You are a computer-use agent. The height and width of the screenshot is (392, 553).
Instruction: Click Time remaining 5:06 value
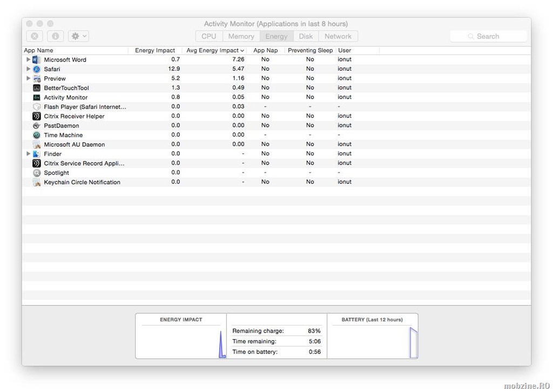315,341
